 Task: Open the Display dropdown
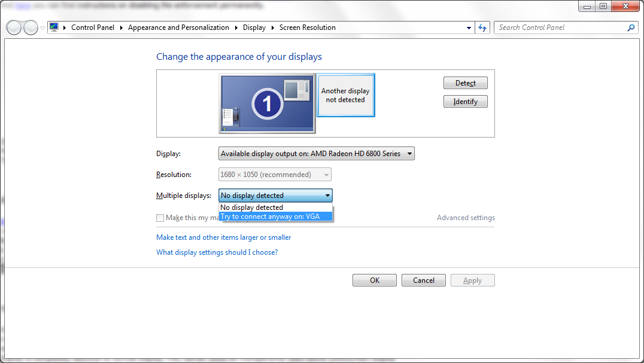[316, 154]
